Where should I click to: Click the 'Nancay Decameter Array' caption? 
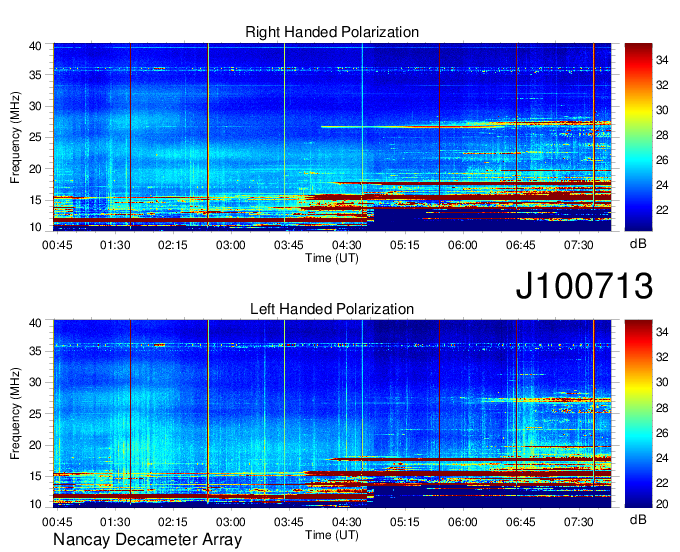click(x=147, y=540)
